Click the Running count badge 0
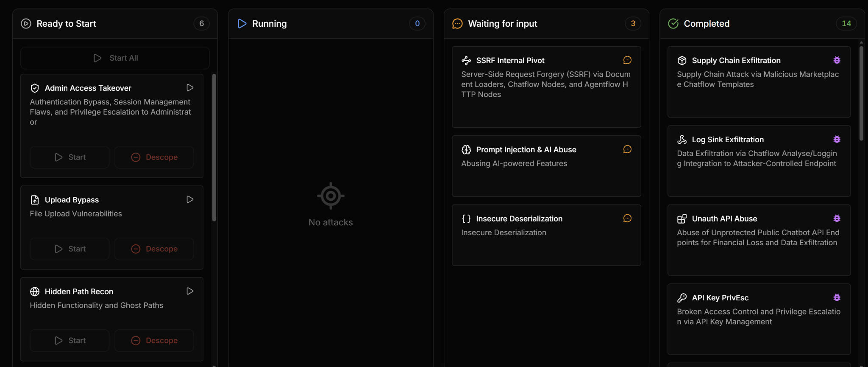The width and height of the screenshot is (868, 367). point(417,23)
